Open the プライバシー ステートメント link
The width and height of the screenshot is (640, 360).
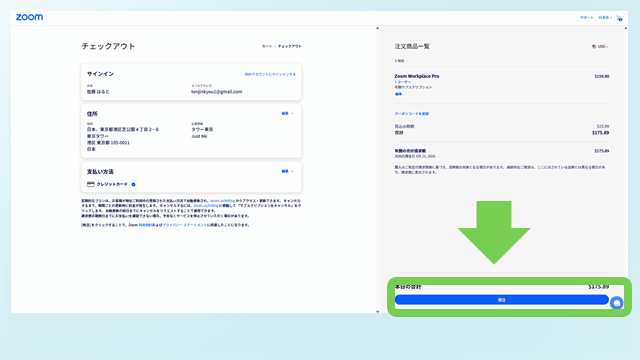184,225
